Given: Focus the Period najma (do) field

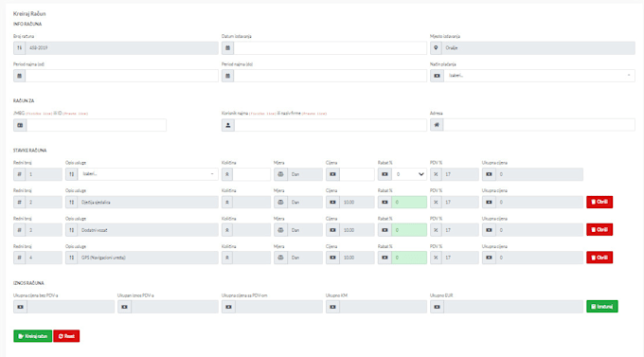Looking at the screenshot, I should click(x=331, y=76).
